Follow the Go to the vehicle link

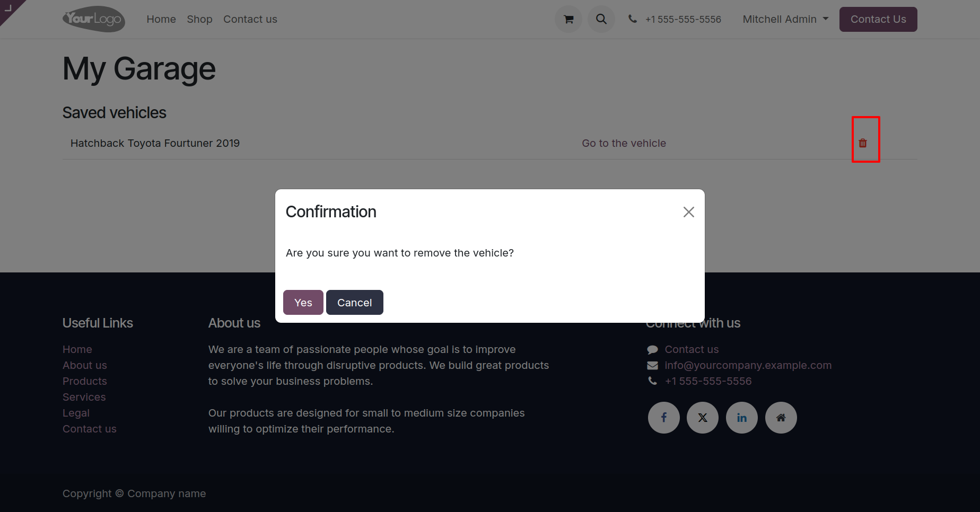(624, 143)
